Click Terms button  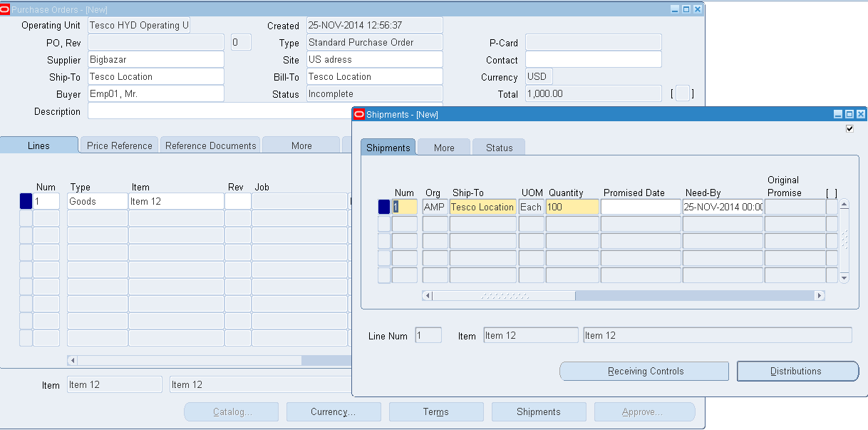point(436,411)
